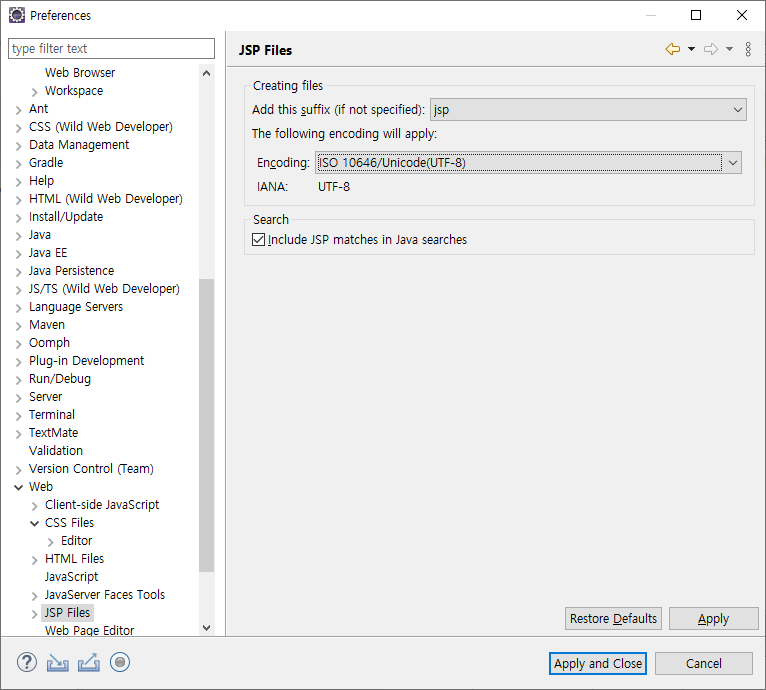The image size is (766, 690).
Task: Open the forward history dropdown arrow
Action: click(x=729, y=49)
